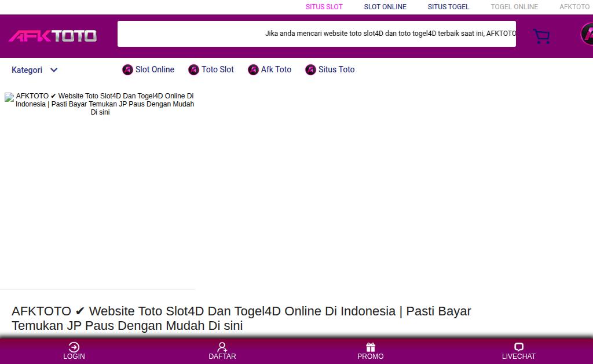Open the SITUS TOGEL top link

(x=448, y=7)
